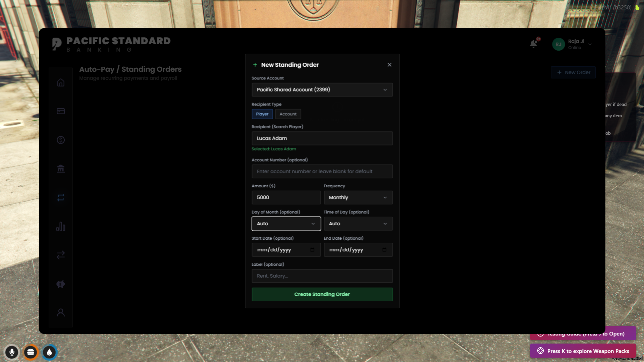Screen dimensions: 644x362
Task: Focus the Amount field showing 5000
Action: tap(286, 197)
